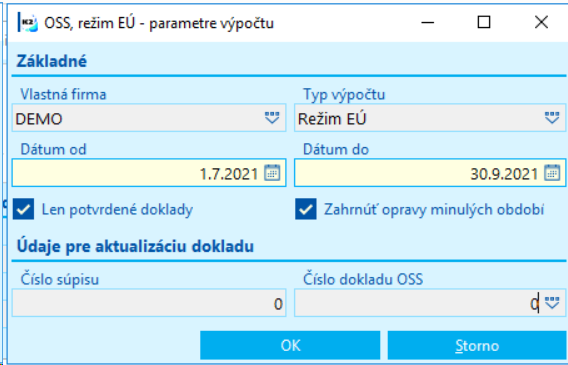Open the Číslo dokladu OSS selector

(552, 303)
